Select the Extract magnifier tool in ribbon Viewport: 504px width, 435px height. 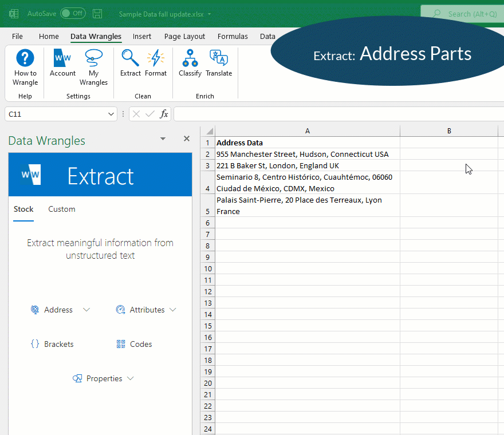tap(130, 63)
